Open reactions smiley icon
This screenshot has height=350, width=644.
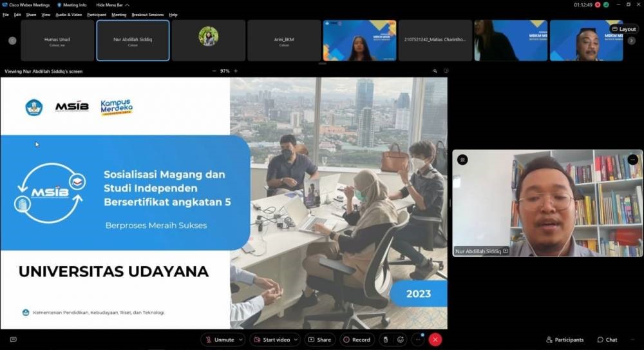click(x=401, y=340)
